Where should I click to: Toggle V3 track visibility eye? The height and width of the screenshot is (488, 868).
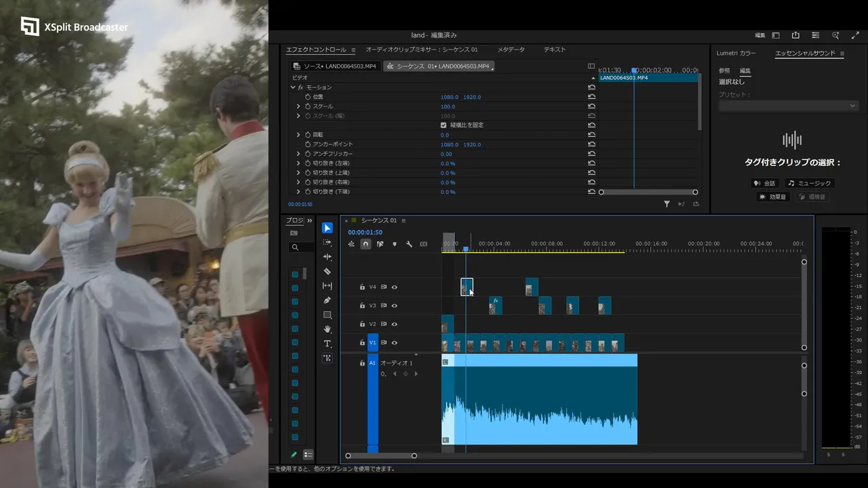pyautogui.click(x=394, y=306)
